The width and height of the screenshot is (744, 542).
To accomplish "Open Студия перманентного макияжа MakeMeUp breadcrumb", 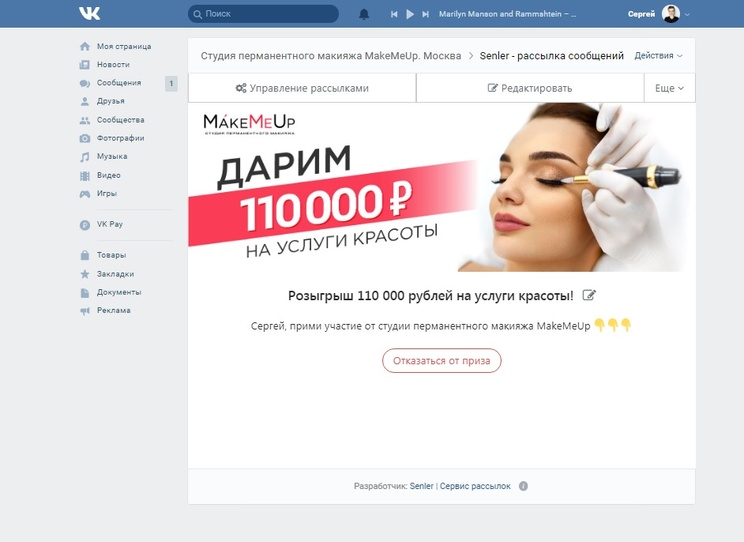I will 331,56.
